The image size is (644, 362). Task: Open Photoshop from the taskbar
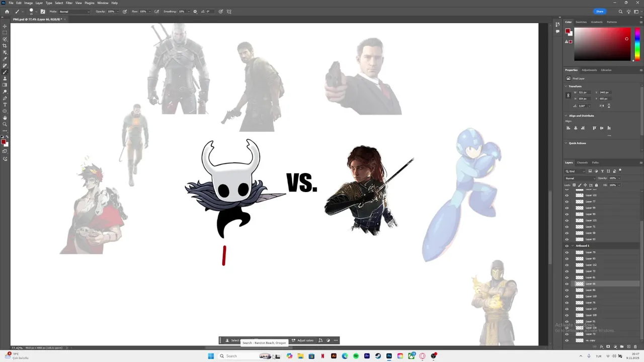(x=389, y=356)
